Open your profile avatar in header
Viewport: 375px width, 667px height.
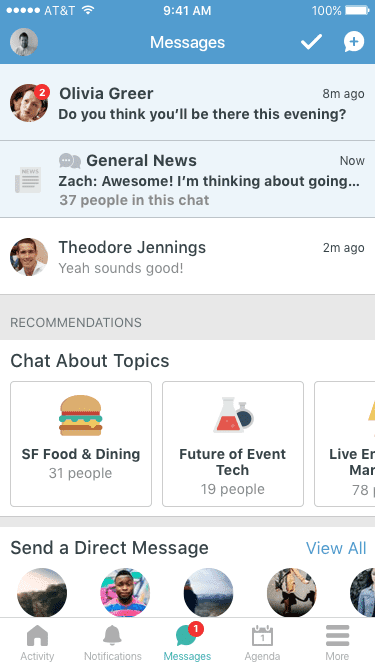[24, 42]
